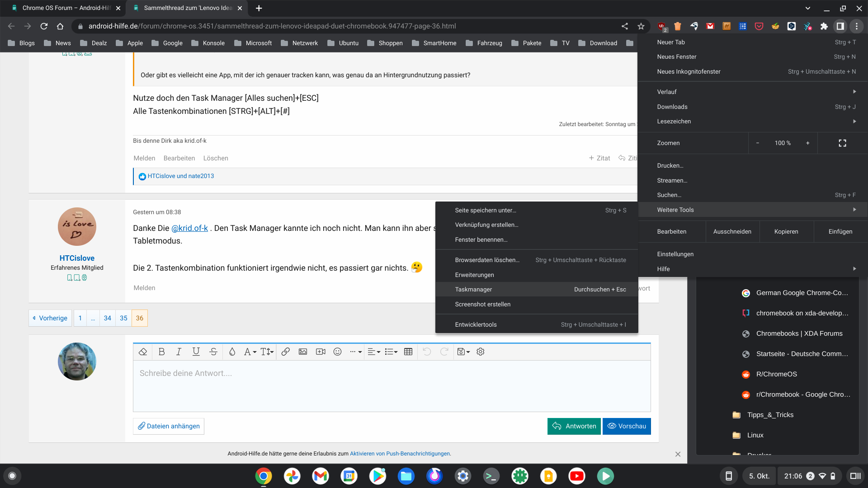Click the Antworten button
Image resolution: width=868 pixels, height=488 pixels.
point(574,426)
